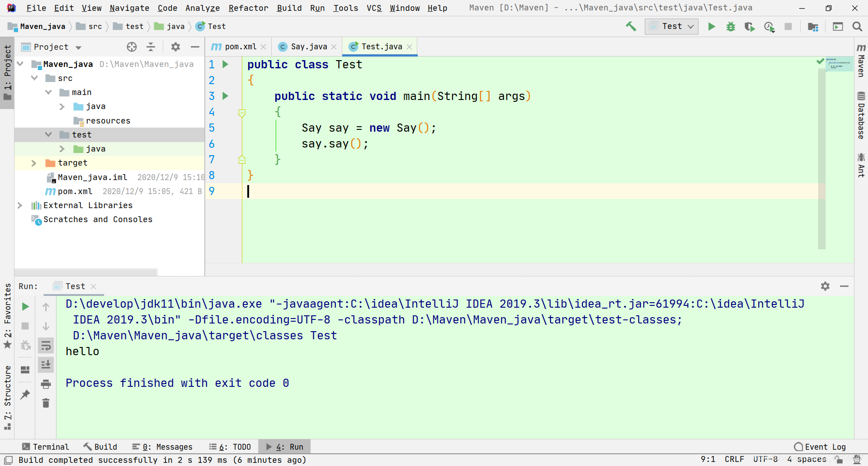Click run gutter arrow on line 1

click(x=226, y=64)
